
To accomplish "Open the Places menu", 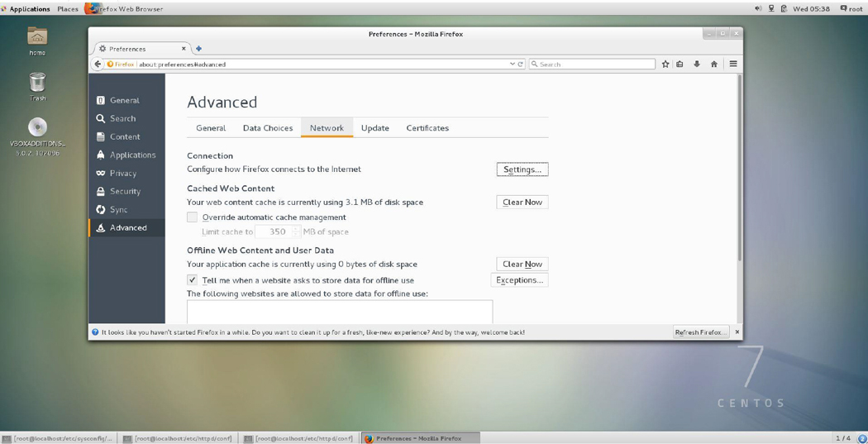I will pyautogui.click(x=68, y=9).
